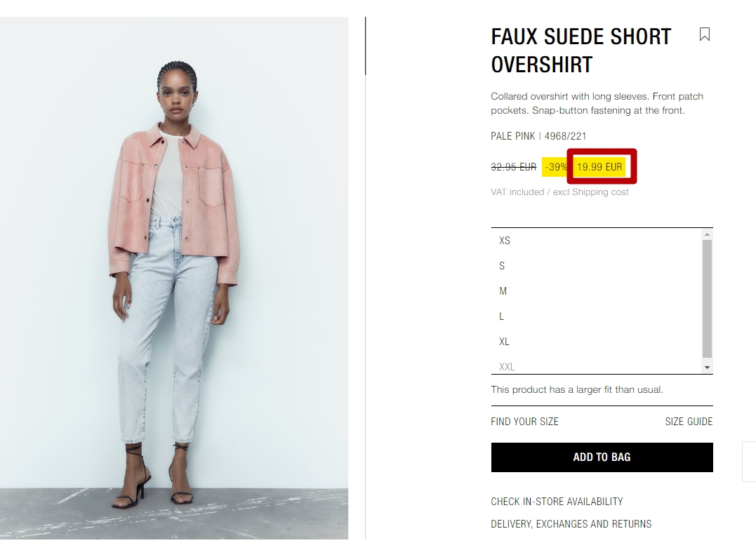This screenshot has height=543, width=756.
Task: Open Find Your Size
Action: (524, 422)
